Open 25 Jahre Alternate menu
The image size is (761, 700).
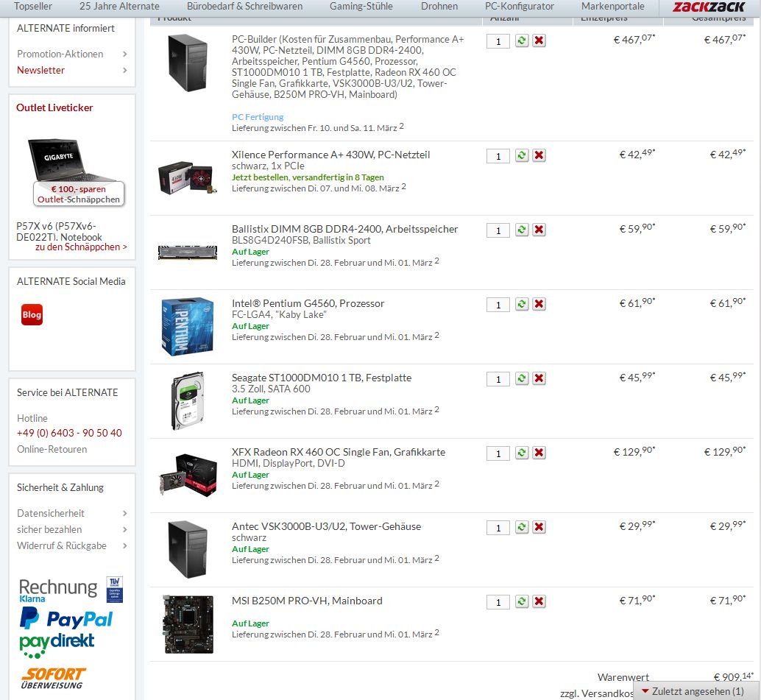click(x=119, y=7)
